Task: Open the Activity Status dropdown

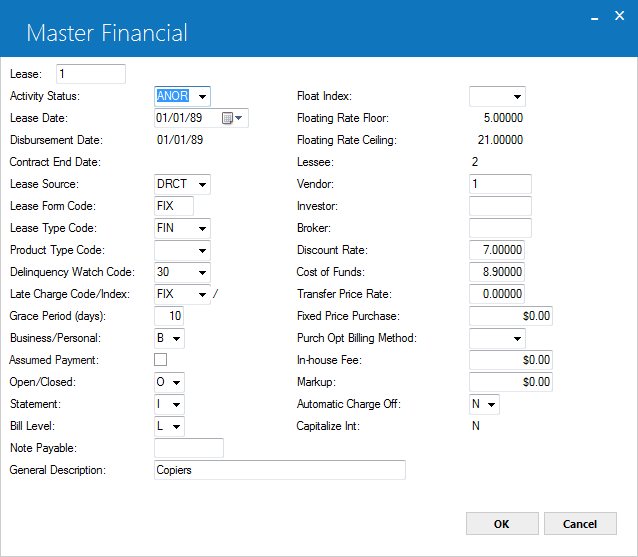Action: point(202,96)
